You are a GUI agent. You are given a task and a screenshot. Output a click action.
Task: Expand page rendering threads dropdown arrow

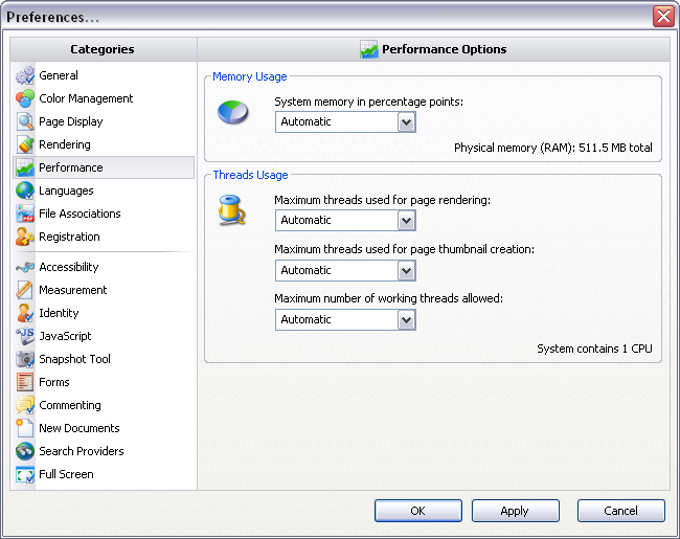click(x=406, y=221)
